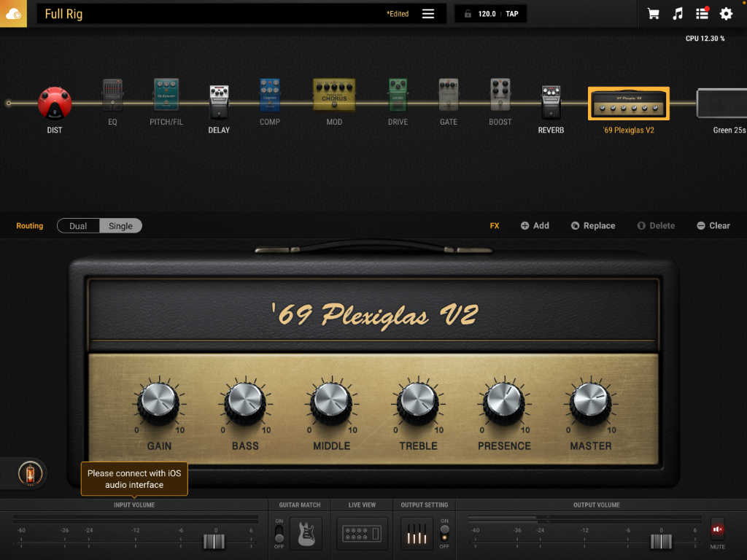Click the TREBLE knob
This screenshot has width=747, height=560.
tap(418, 402)
